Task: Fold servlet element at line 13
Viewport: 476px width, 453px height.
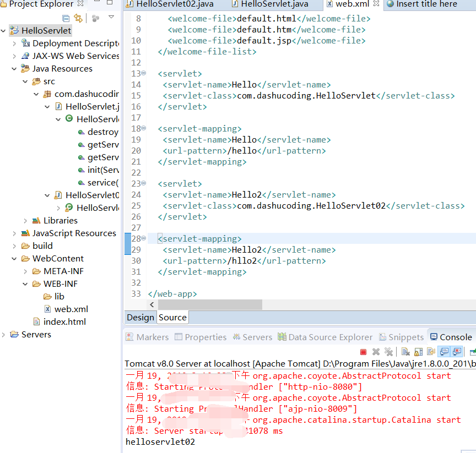Action: 144,73
